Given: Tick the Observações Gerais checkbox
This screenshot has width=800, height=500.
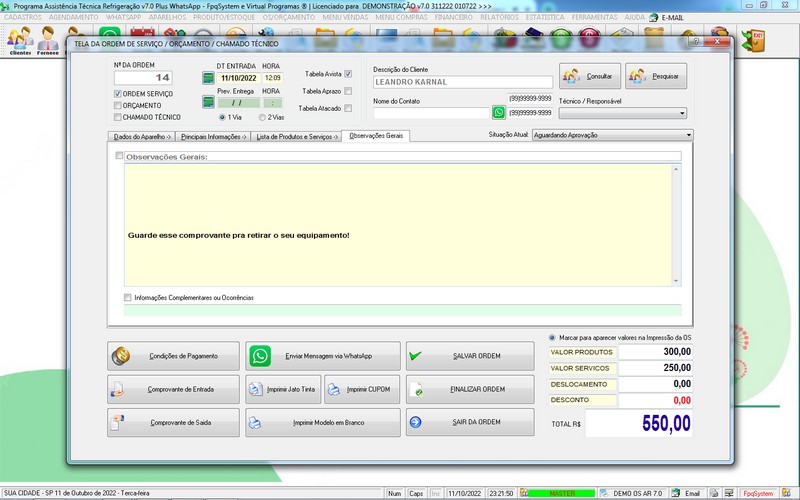Looking at the screenshot, I should click(x=119, y=156).
